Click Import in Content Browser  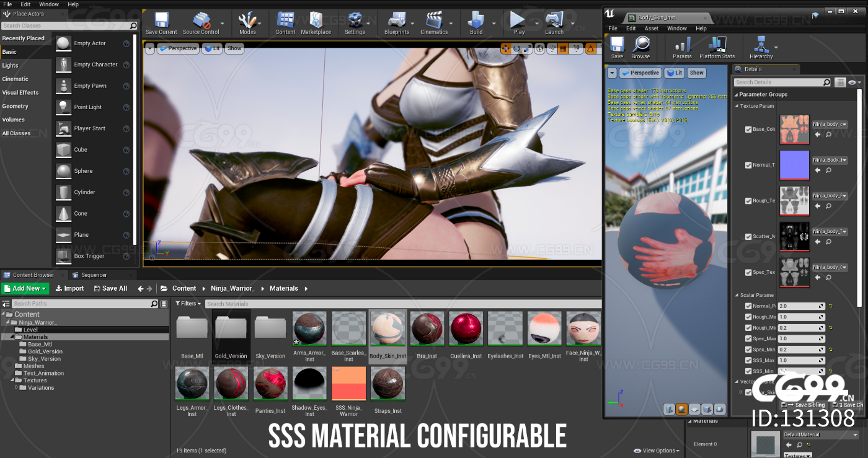pyautogui.click(x=69, y=288)
